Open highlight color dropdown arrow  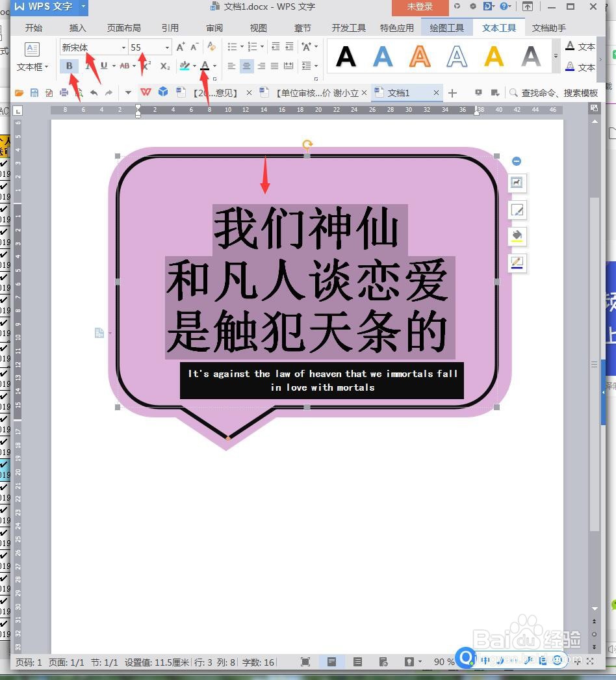(x=195, y=66)
